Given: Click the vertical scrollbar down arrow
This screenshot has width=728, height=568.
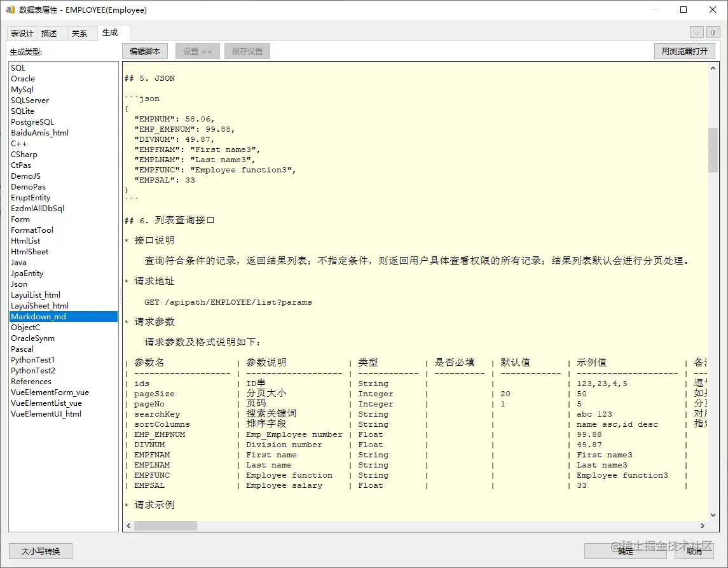Looking at the screenshot, I should pos(713,515).
